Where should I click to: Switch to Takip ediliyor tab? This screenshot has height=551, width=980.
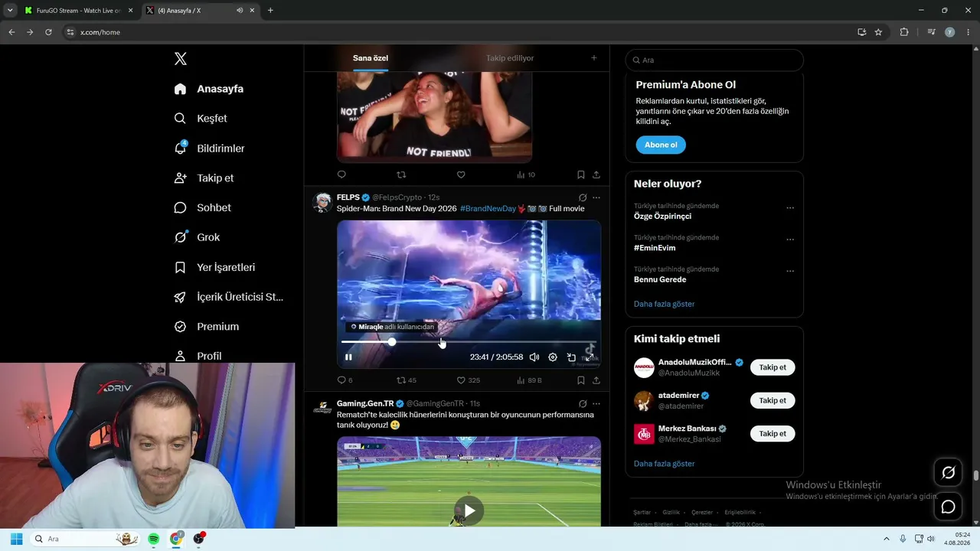510,58
